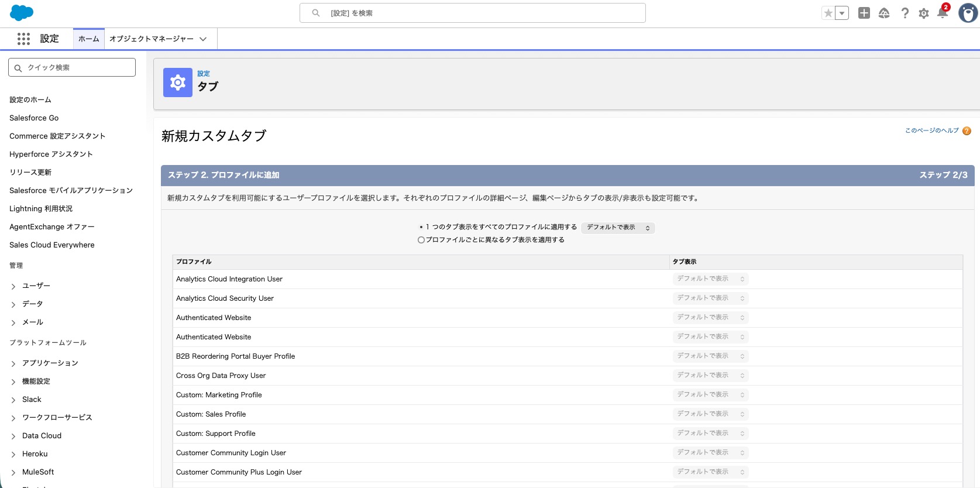980x488 pixels.
Task: Open the help question mark icon
Action: tap(905, 13)
